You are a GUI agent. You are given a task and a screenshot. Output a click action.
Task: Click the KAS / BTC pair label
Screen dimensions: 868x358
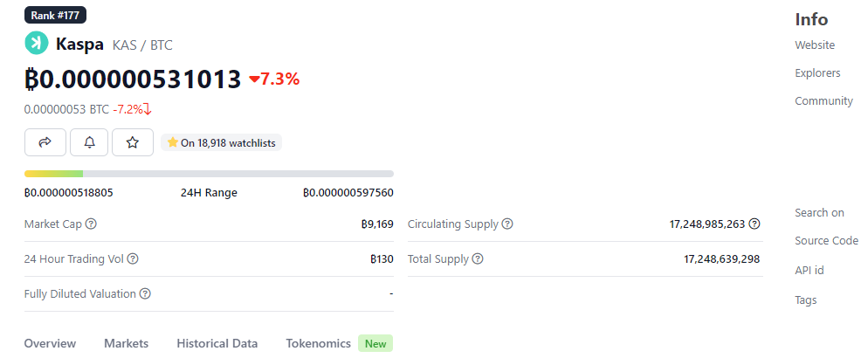(142, 45)
